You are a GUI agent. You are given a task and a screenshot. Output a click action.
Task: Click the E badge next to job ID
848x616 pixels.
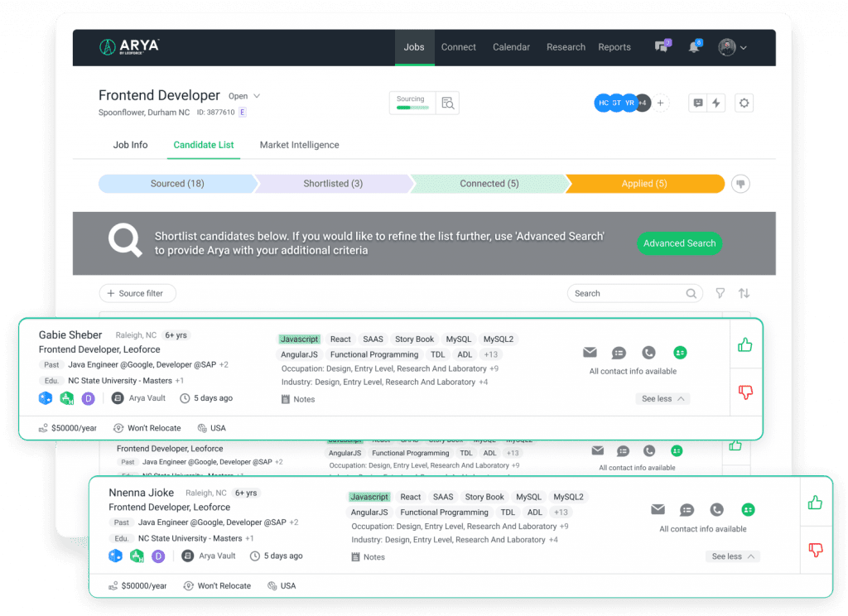click(243, 113)
